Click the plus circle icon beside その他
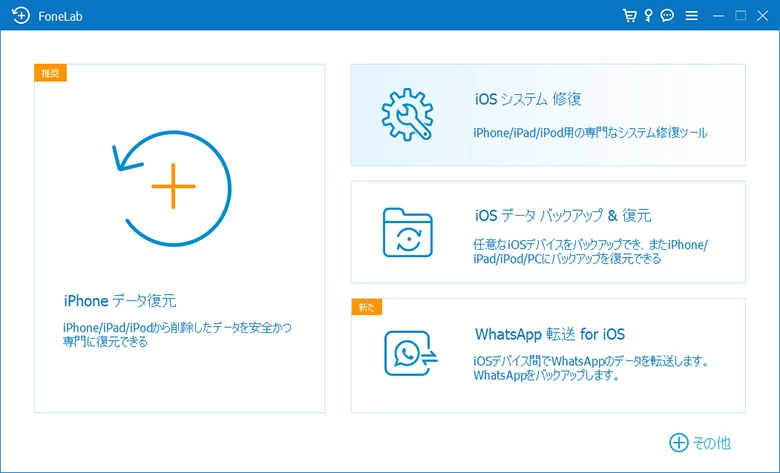780x473 pixels. tap(679, 442)
